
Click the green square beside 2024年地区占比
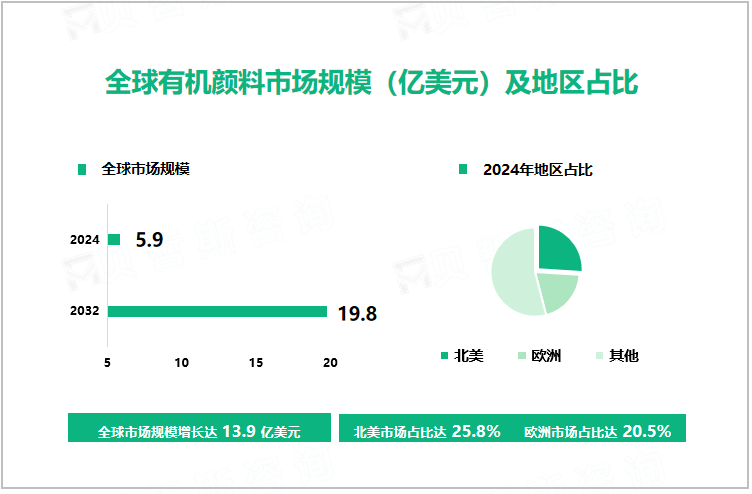[x=463, y=169]
